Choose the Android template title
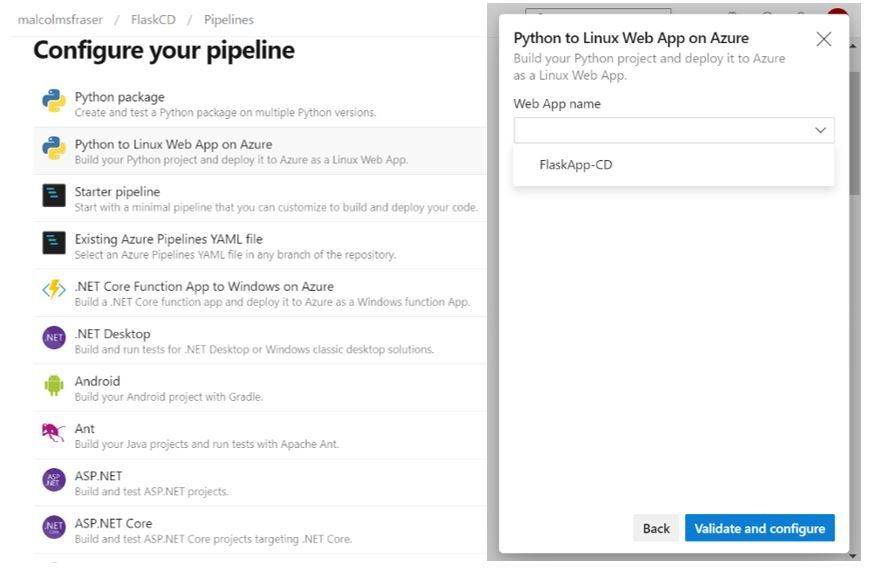Viewport: 894px width, 584px height. coord(97,381)
